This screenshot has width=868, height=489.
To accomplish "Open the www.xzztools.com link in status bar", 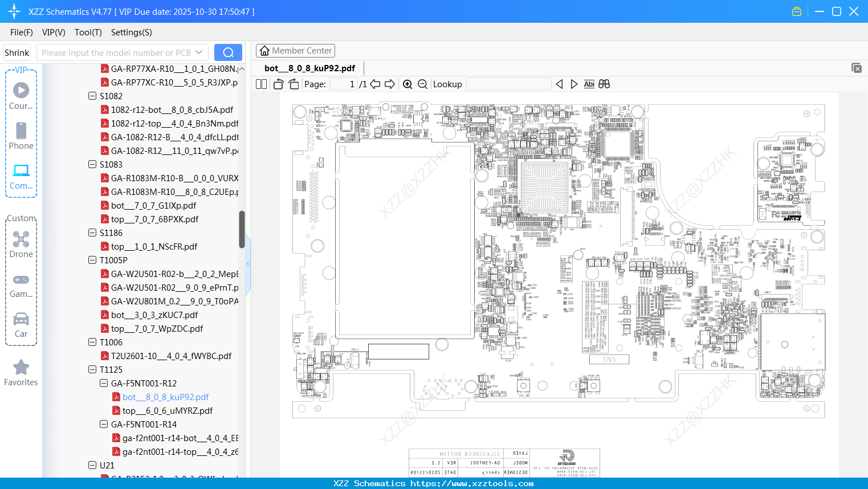I will coord(472,483).
